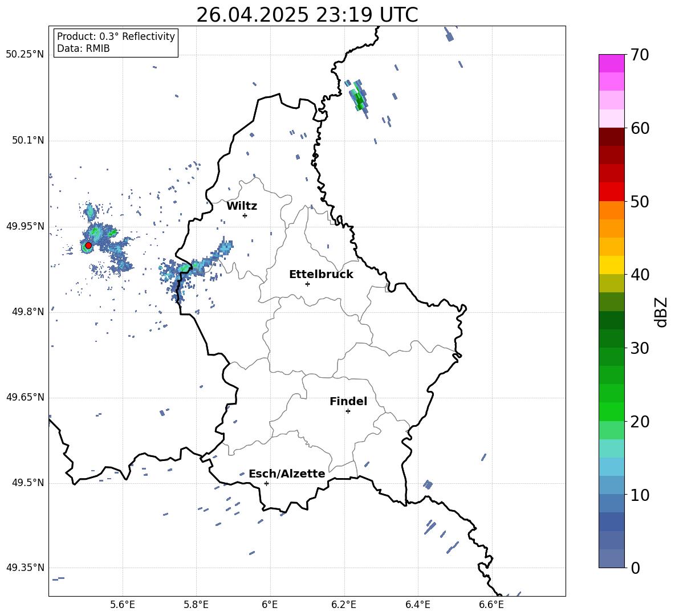
Task: Click the 'Data: RMIB' label
Action: (x=83, y=48)
